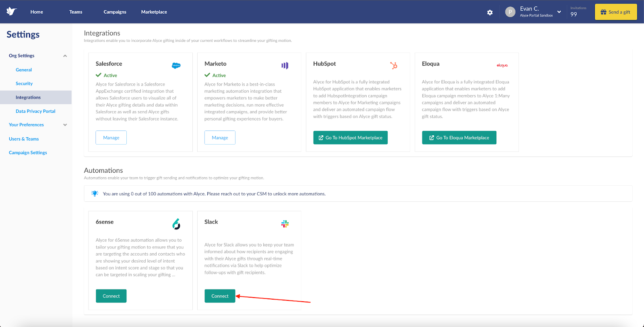Image resolution: width=644 pixels, height=327 pixels.
Task: Open the Campaigns navigation item
Action: pyautogui.click(x=115, y=12)
